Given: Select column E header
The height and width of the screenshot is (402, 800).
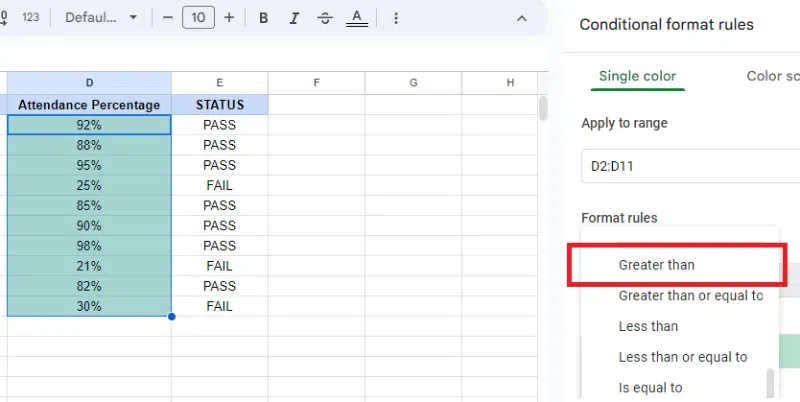Looking at the screenshot, I should pyautogui.click(x=219, y=83).
